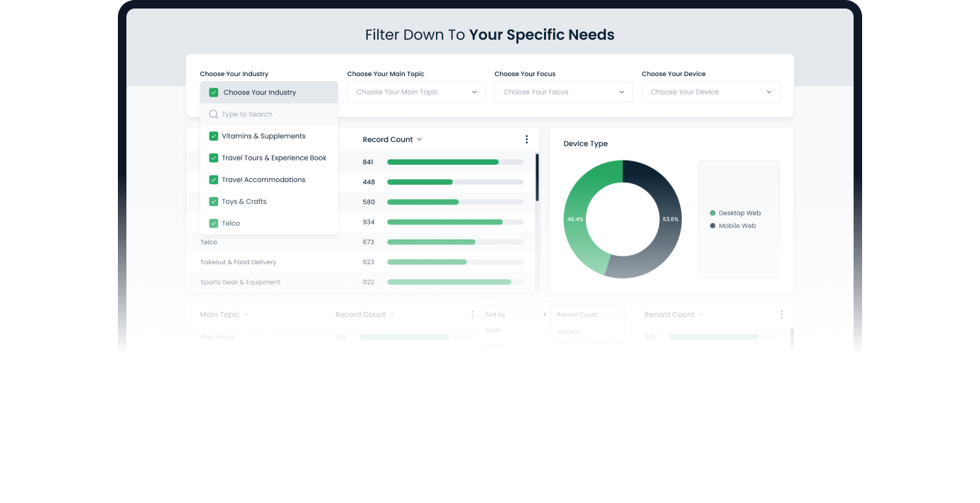980x503 pixels.
Task: Click the magnifier search icon
Action: [x=213, y=114]
